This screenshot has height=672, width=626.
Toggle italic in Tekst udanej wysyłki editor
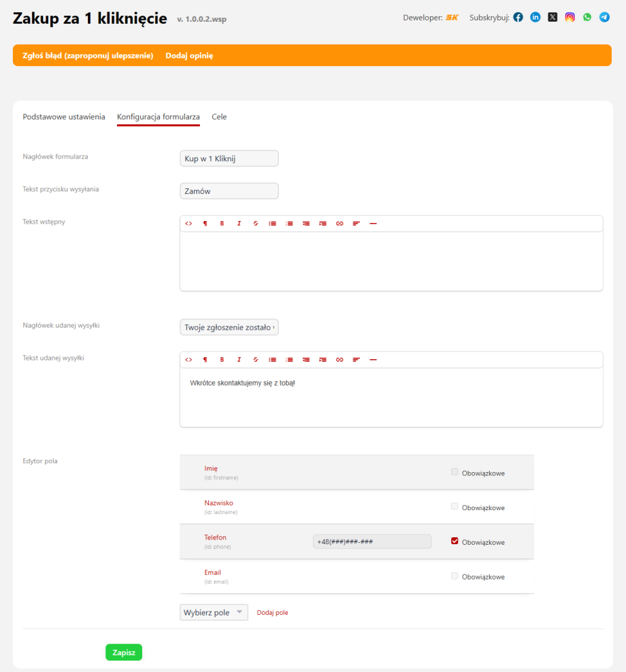tap(239, 360)
